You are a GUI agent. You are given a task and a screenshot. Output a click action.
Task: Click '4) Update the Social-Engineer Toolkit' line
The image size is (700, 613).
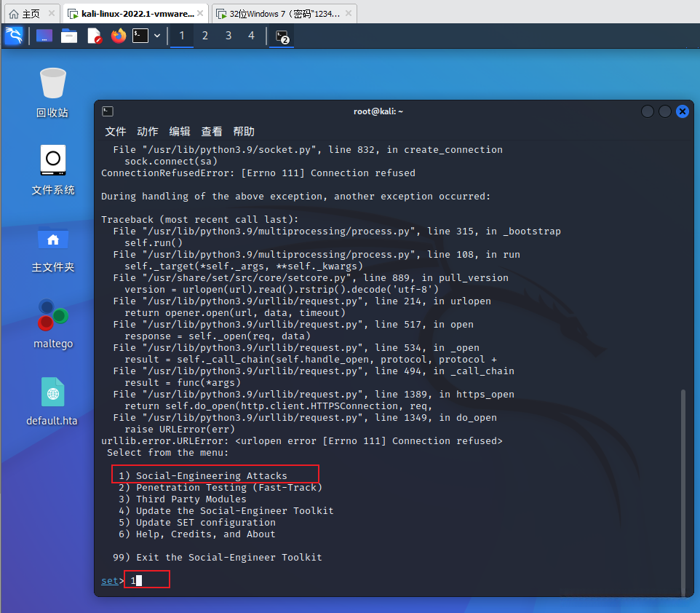coord(226,510)
